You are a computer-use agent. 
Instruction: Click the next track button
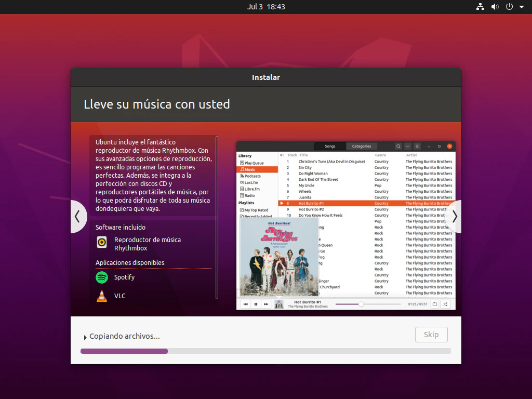266,304
